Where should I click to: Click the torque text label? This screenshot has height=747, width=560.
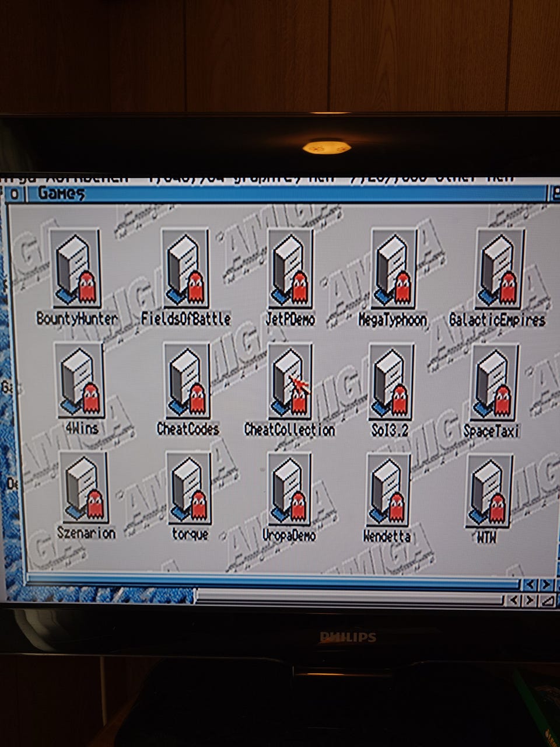pyautogui.click(x=190, y=533)
